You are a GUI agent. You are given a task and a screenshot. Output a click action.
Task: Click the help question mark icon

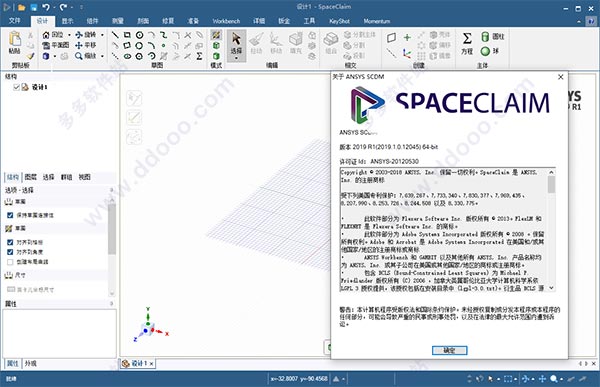tap(590, 21)
